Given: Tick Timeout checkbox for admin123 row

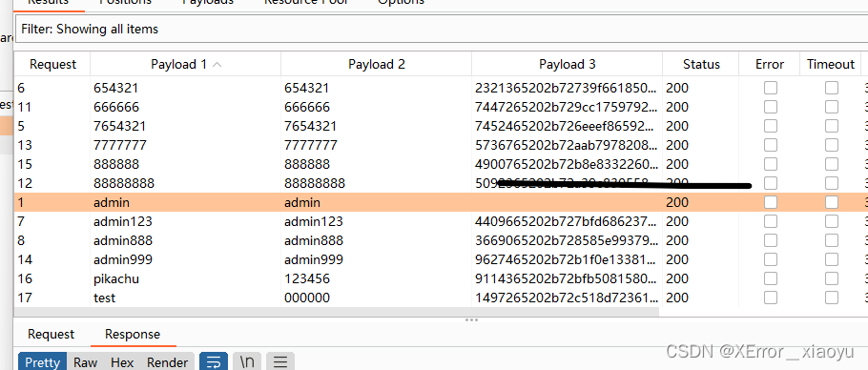Looking at the screenshot, I should pos(832,221).
